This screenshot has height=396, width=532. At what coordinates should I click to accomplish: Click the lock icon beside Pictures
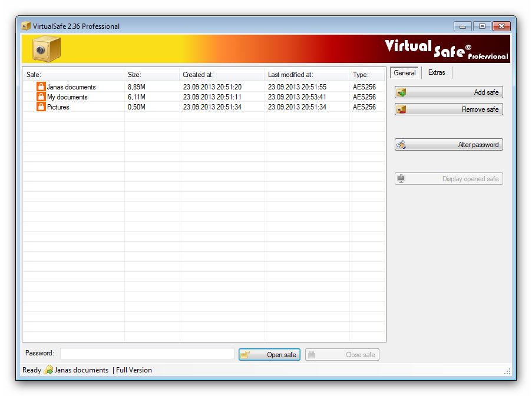pos(41,107)
